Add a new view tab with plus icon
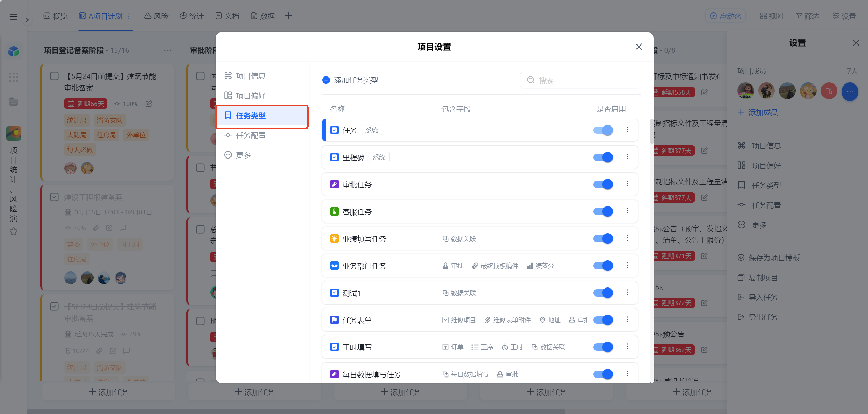The height and width of the screenshot is (414, 868). 288,16
